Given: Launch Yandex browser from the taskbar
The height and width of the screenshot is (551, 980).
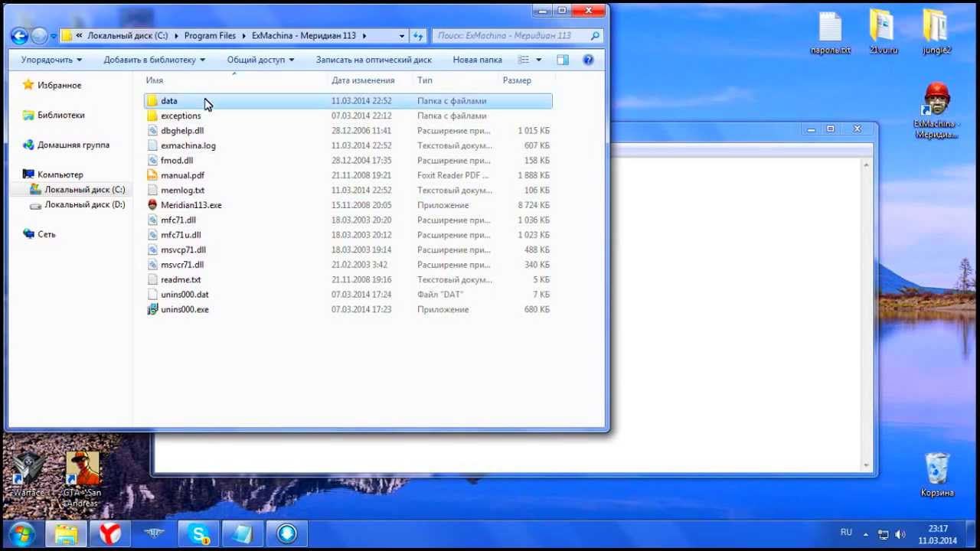Looking at the screenshot, I should tap(110, 533).
